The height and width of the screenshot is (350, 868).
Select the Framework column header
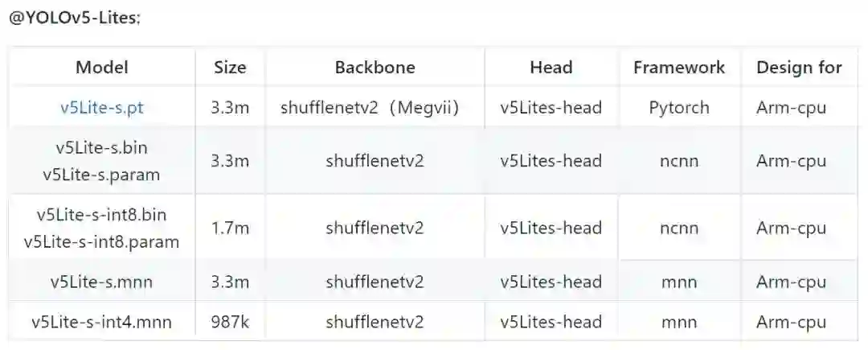679,68
